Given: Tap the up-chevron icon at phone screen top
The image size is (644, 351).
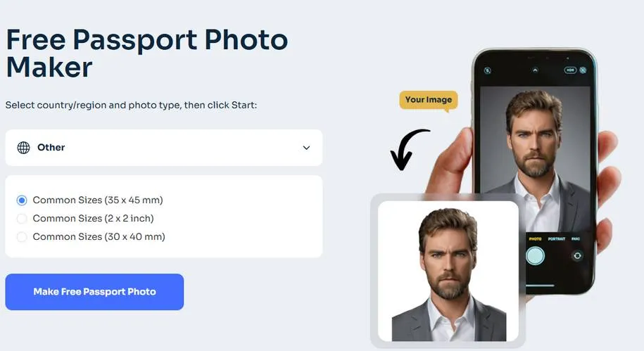Looking at the screenshot, I should (x=535, y=70).
